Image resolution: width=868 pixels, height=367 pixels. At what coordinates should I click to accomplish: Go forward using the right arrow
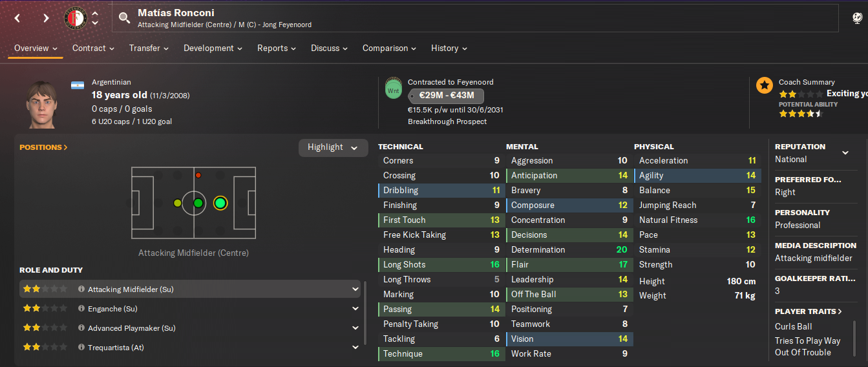pos(46,18)
